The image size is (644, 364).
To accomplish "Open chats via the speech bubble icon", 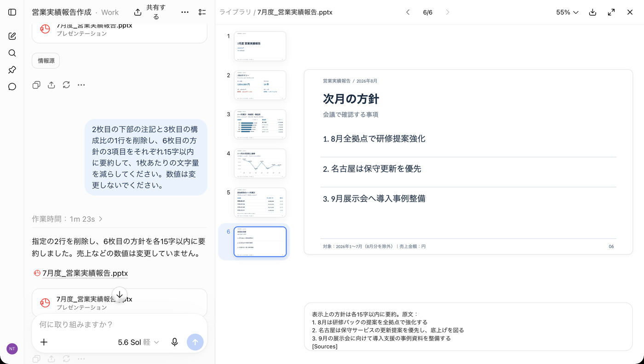I will point(12,87).
